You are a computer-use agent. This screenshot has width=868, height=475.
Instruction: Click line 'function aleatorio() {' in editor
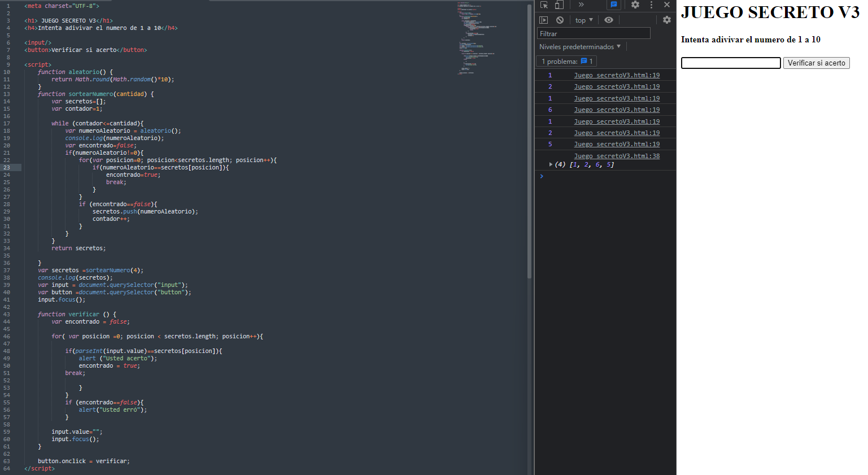click(x=75, y=72)
